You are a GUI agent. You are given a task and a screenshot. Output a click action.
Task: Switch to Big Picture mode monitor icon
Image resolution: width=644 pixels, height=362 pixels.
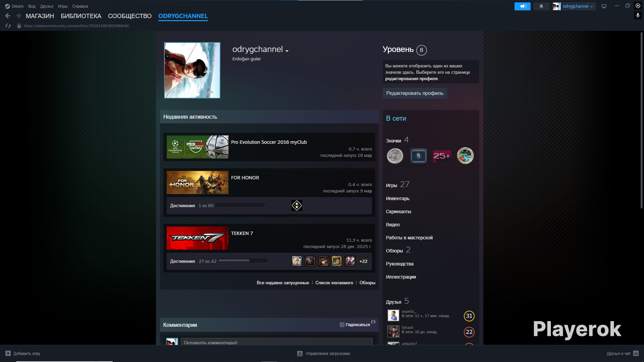pos(604,6)
